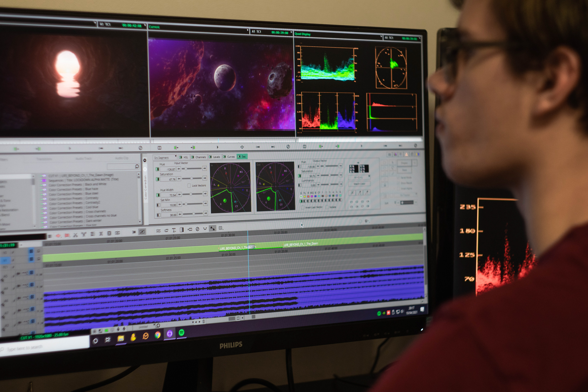
Task: Toggle the Sat Min enable button
Action: (x=158, y=205)
